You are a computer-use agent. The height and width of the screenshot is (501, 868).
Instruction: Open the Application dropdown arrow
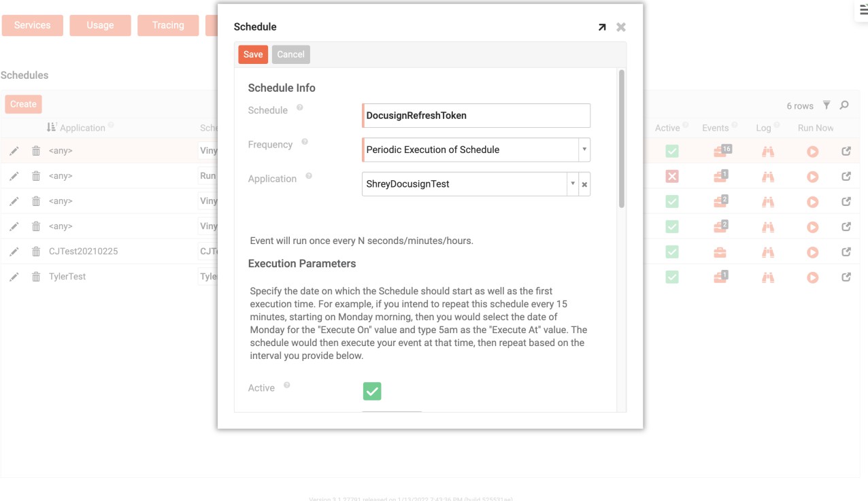tap(573, 184)
